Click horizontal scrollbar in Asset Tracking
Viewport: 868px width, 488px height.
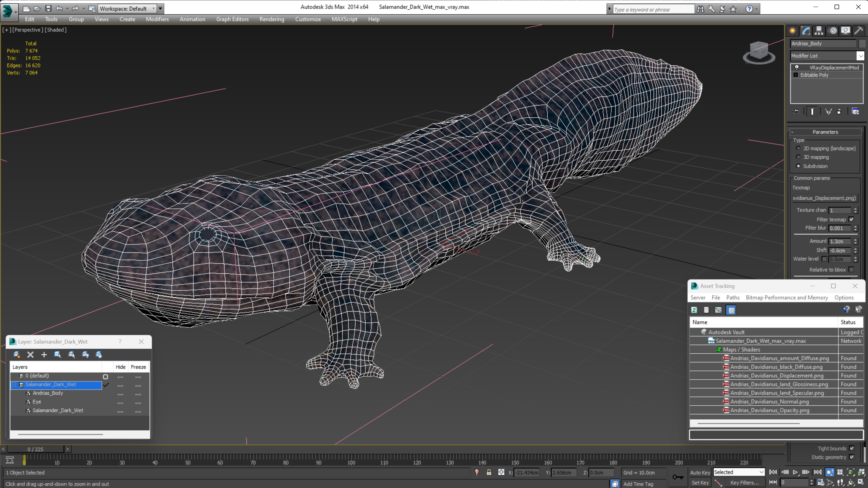[748, 423]
